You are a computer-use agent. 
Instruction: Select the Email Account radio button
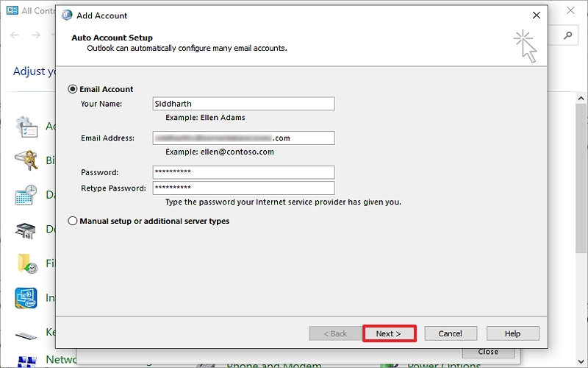click(x=72, y=89)
